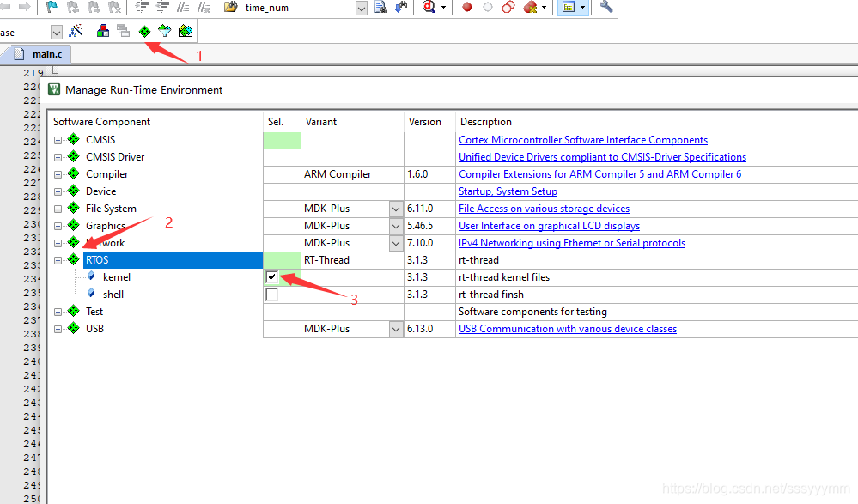This screenshot has width=858, height=504.
Task: Uncomment selection toolbar icon
Action: tap(204, 7)
